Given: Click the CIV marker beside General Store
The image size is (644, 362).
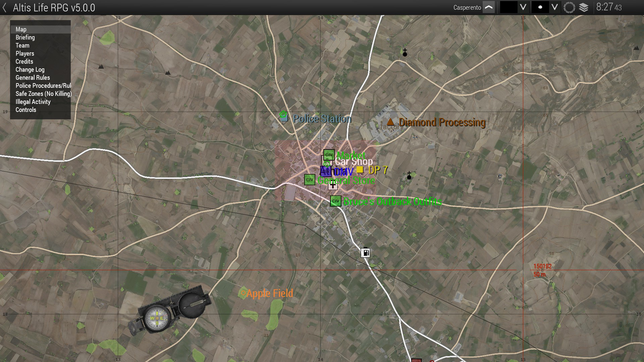Looking at the screenshot, I should pos(309,180).
